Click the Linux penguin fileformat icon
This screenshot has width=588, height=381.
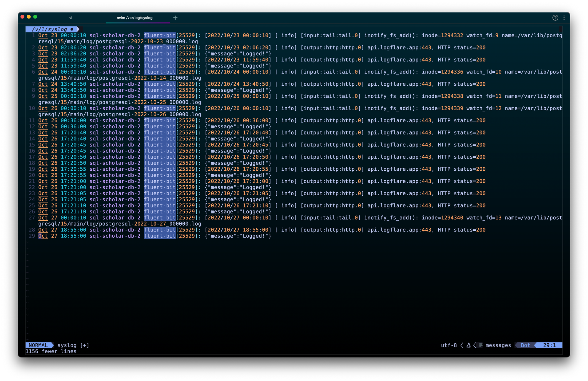(x=469, y=345)
